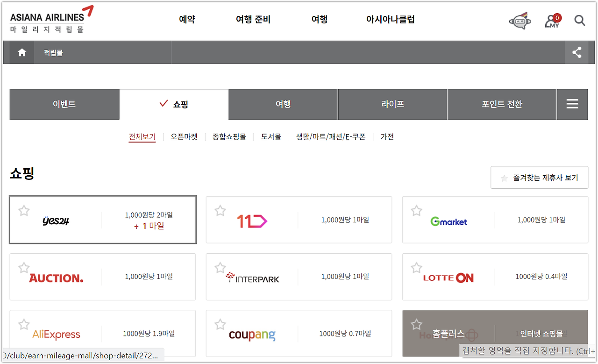
Task: Filter by 생활/마트/패션/E-쿠폰
Action: pos(331,137)
